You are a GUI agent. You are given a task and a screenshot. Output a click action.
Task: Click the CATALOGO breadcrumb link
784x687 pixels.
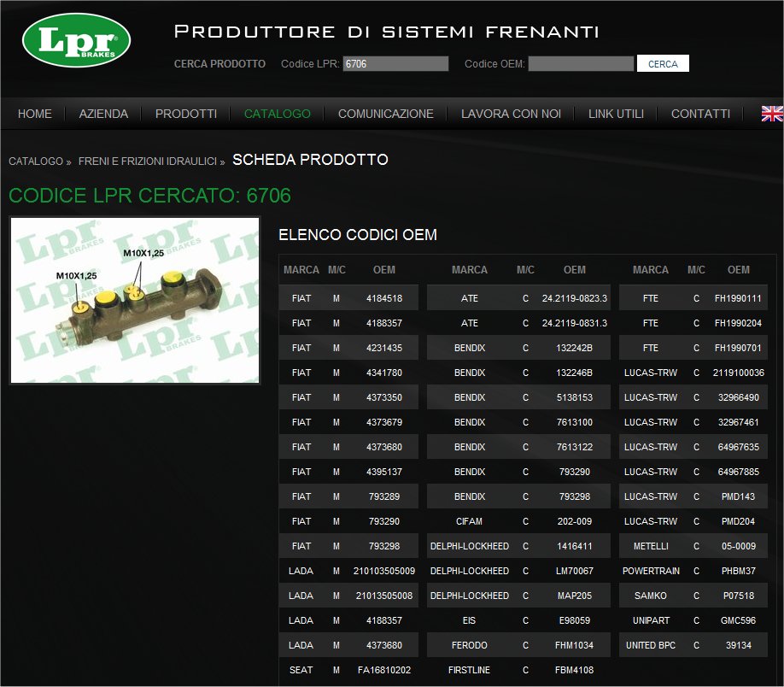(x=36, y=161)
